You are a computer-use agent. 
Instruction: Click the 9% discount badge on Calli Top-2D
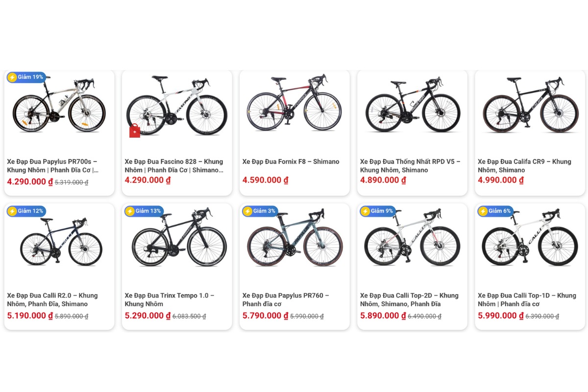pos(378,211)
